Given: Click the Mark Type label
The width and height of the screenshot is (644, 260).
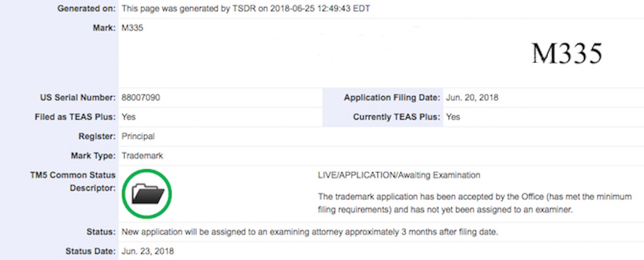Looking at the screenshot, I should (93, 155).
